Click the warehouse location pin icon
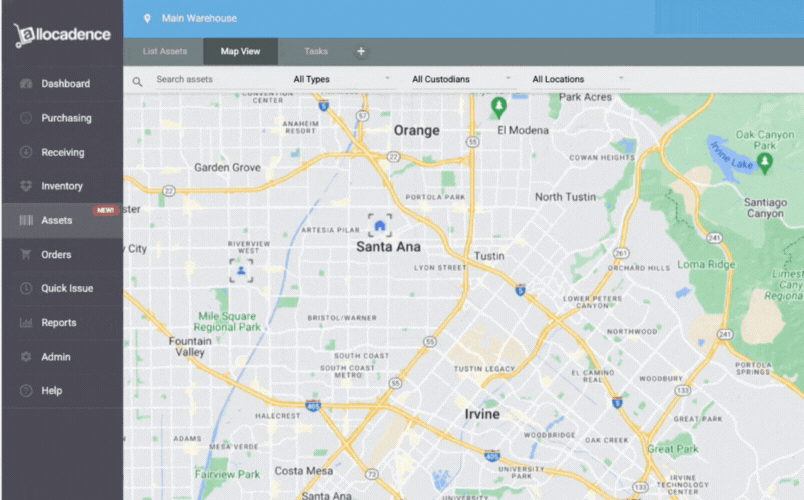The height and width of the screenshot is (500, 804). [x=147, y=18]
